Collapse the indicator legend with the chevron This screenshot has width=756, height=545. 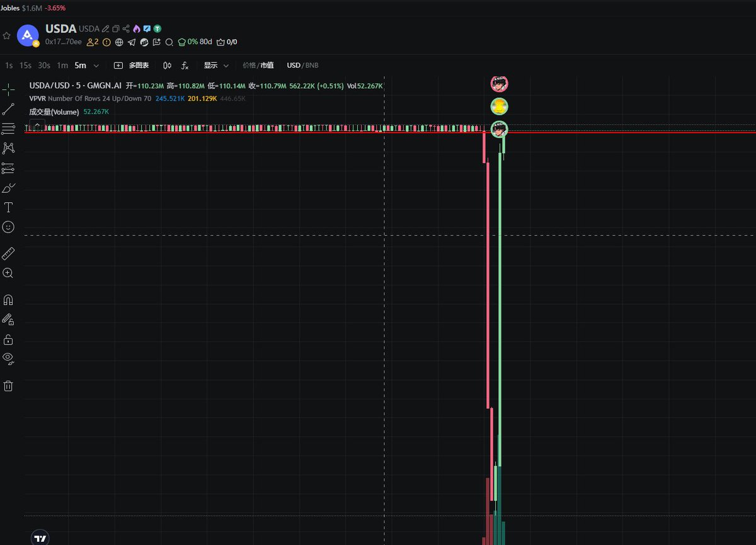(x=37, y=126)
